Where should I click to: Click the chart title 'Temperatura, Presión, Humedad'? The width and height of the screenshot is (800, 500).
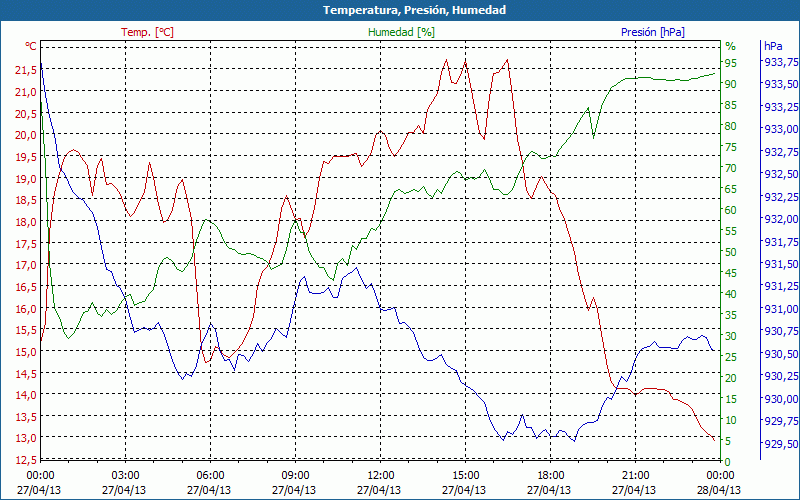point(414,10)
